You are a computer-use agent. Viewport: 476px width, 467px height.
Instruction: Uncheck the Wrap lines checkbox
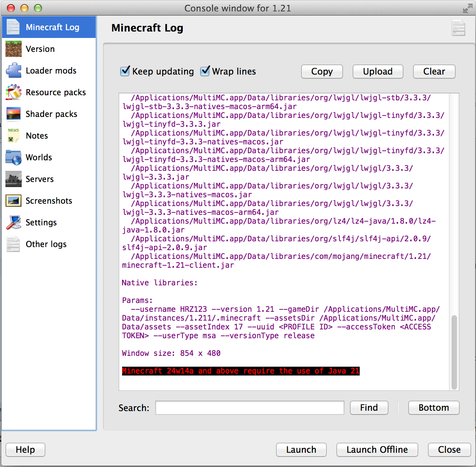tap(205, 71)
